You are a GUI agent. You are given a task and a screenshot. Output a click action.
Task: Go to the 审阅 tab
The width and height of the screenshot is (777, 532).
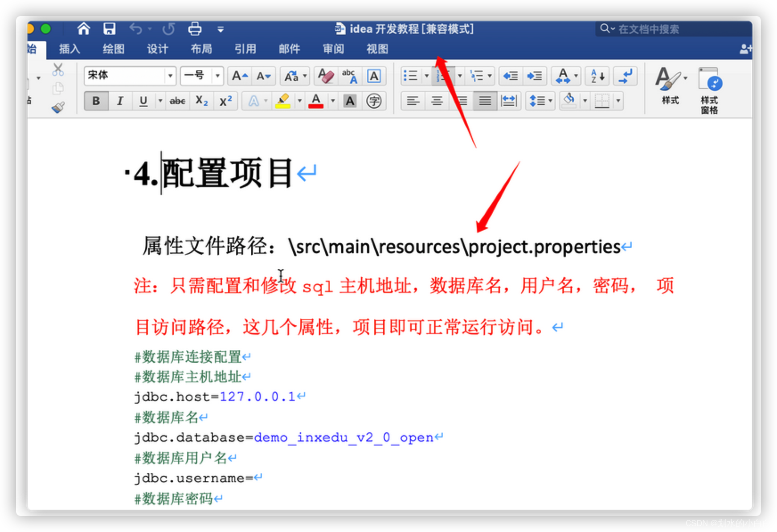click(x=333, y=49)
